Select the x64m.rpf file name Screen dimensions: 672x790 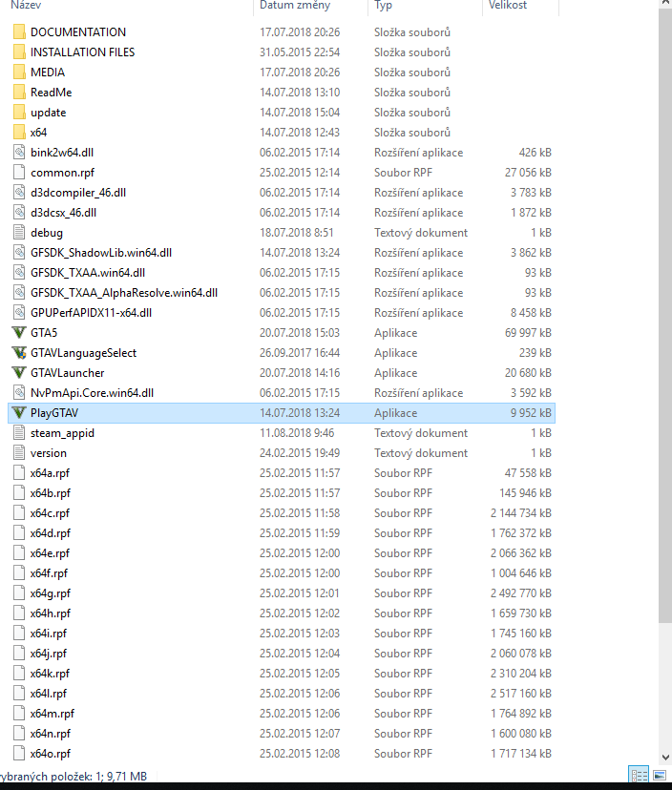(52, 714)
